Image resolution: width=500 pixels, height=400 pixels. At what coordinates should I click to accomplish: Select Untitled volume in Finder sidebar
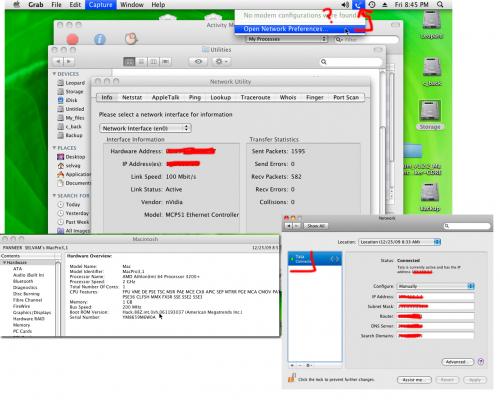(x=71, y=109)
